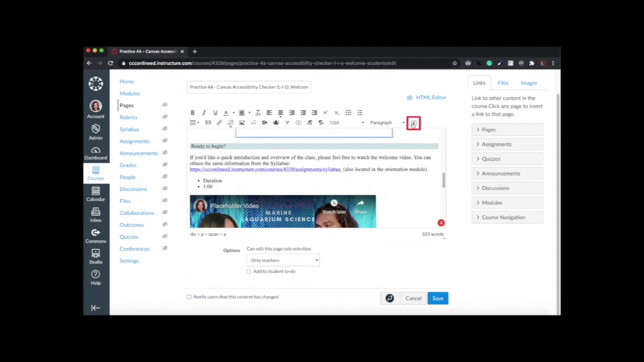Open the background color dropdown arrow
Viewport: 644px width, 362px height.
(x=249, y=113)
